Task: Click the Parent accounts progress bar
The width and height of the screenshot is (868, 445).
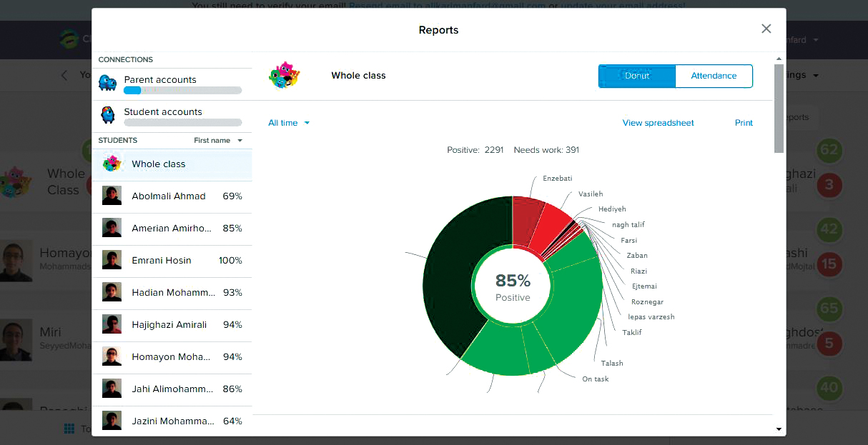Action: 182,91
